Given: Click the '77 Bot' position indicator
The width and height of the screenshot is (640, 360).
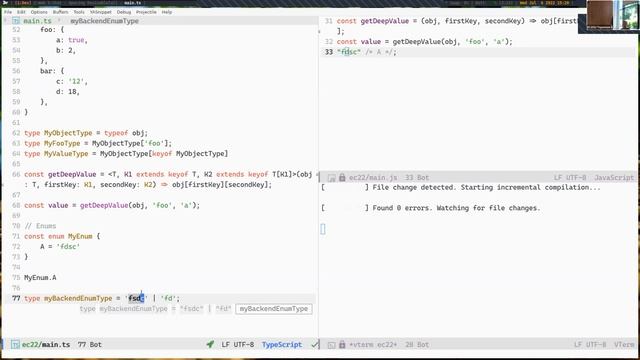Looking at the screenshot, I should pyautogui.click(x=89, y=344).
